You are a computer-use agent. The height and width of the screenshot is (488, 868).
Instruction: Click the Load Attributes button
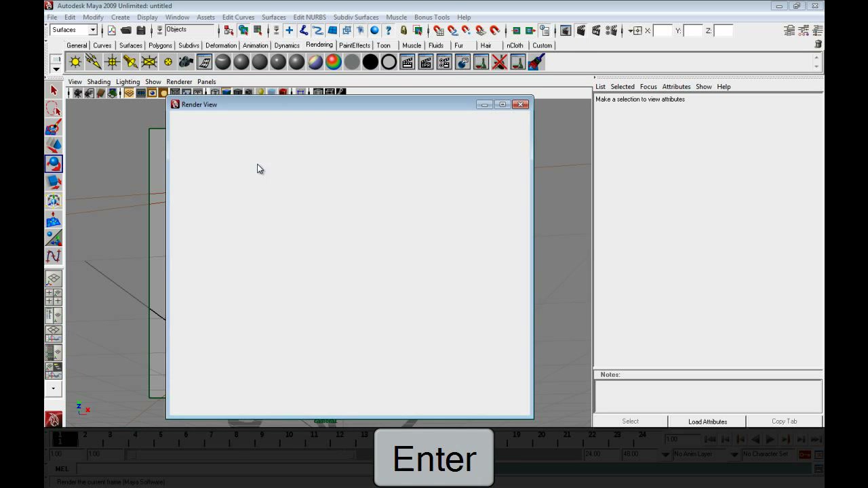pos(707,422)
